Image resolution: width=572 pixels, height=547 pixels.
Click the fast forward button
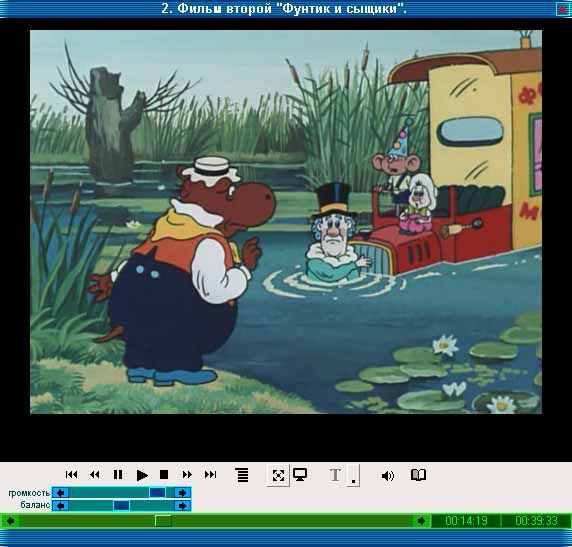click(x=187, y=474)
